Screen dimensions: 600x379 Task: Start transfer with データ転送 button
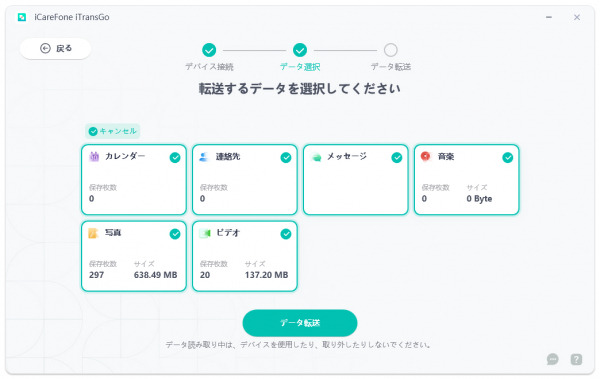pyautogui.click(x=300, y=323)
